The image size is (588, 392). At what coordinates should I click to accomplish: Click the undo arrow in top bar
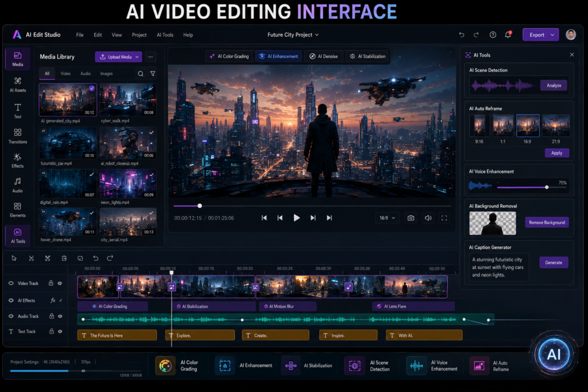462,35
